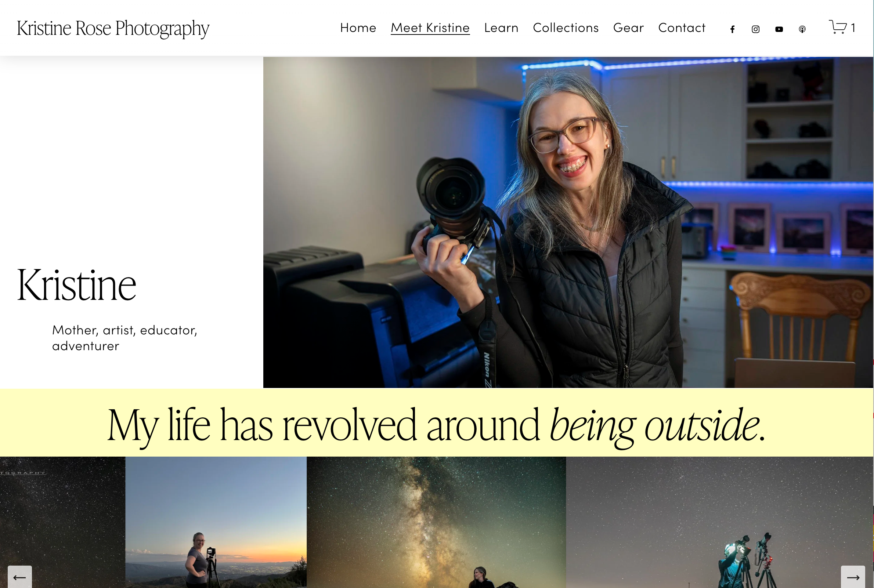Open the Facebook social icon
Screen dimensions: 874x588
[732, 29]
